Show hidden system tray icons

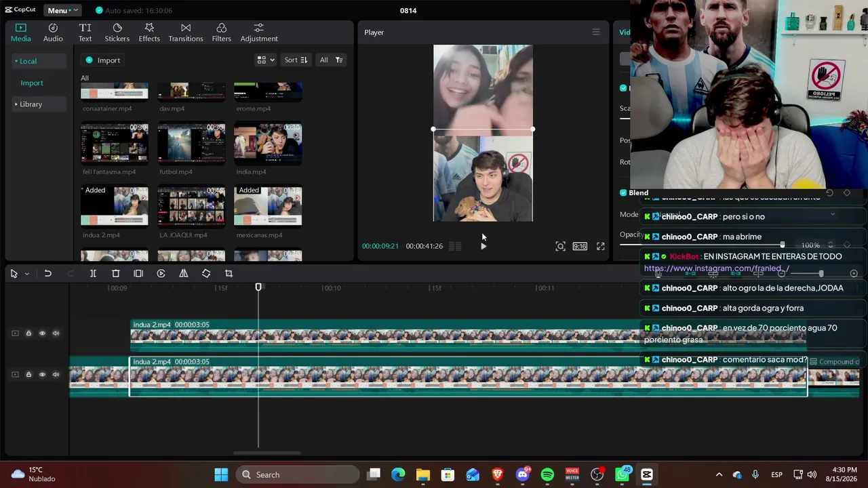(719, 474)
